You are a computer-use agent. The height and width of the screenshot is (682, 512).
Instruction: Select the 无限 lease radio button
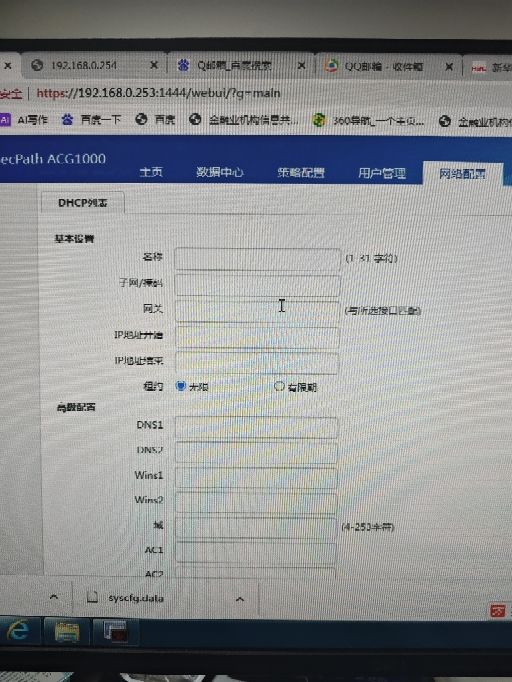pos(181,386)
